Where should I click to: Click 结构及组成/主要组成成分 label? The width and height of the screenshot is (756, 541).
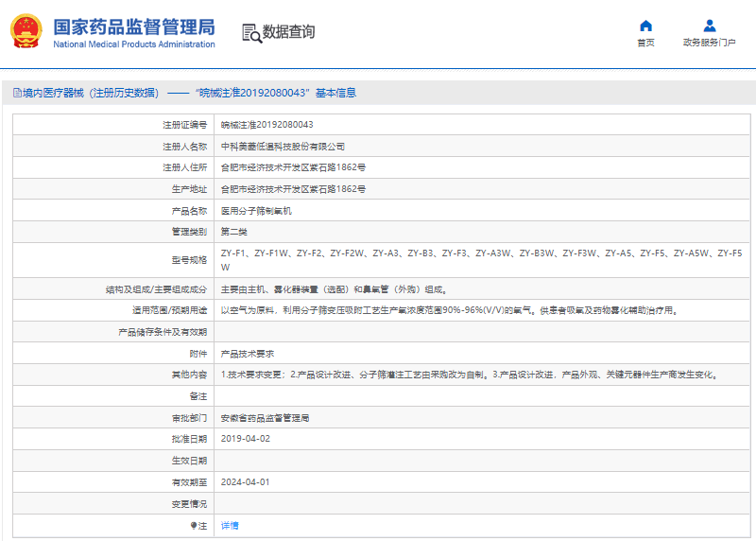pos(156,289)
